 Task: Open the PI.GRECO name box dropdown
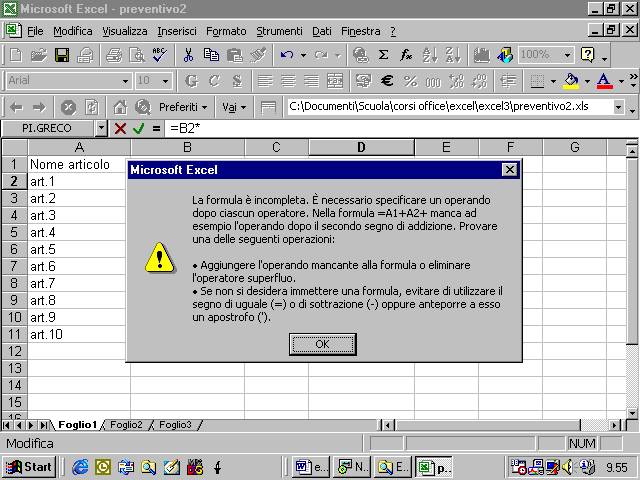(101, 129)
